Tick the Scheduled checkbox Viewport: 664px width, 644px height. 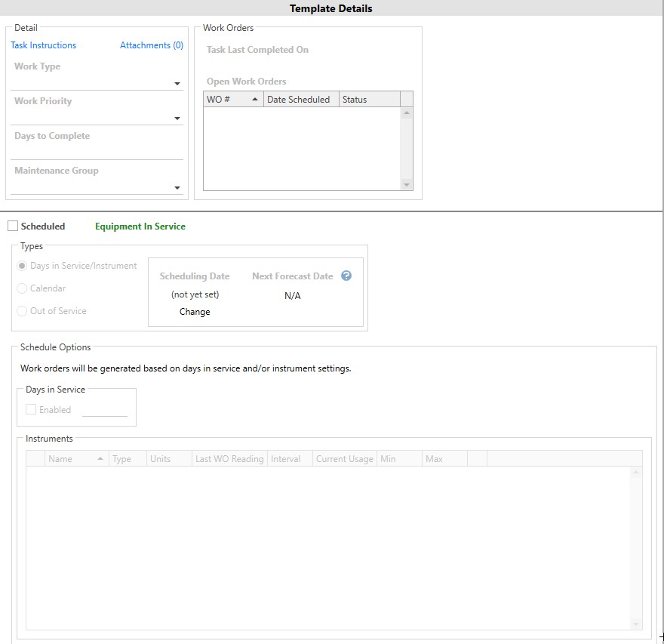point(13,226)
